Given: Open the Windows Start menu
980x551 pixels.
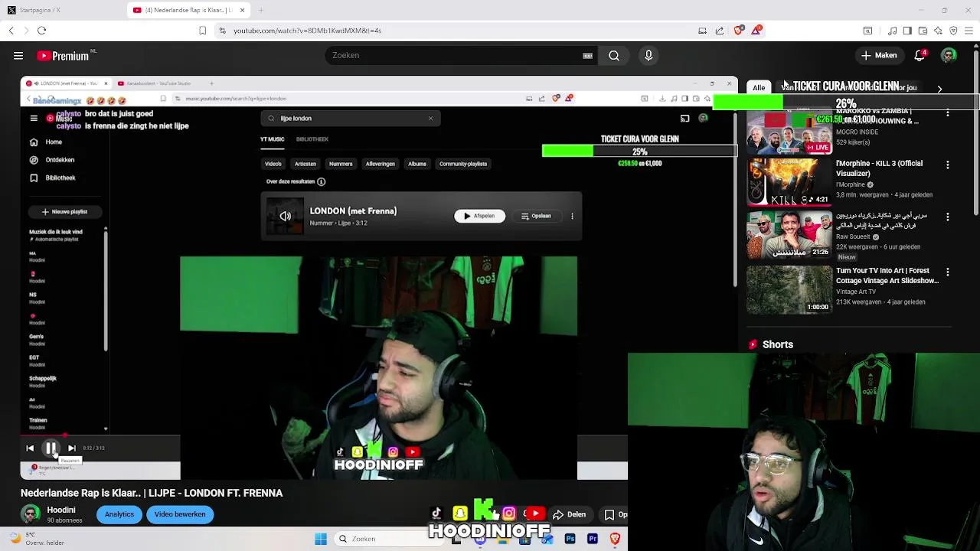Looking at the screenshot, I should tap(321, 539).
